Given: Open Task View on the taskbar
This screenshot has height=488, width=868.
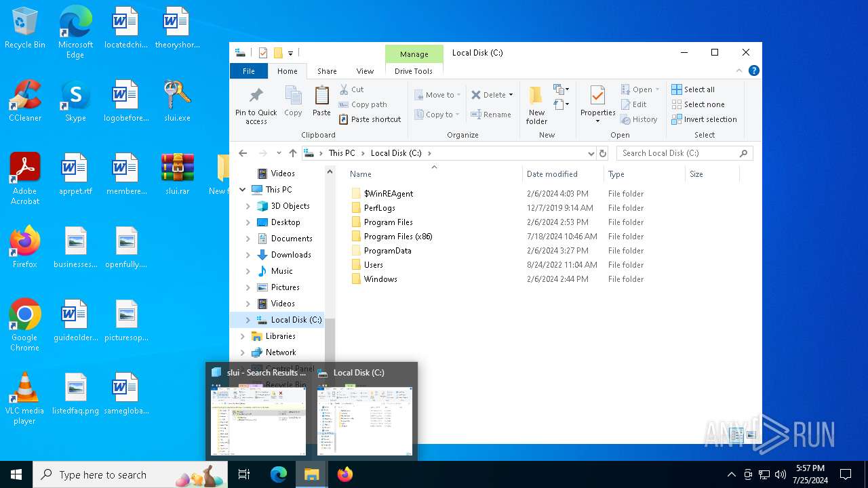Looking at the screenshot, I should pos(244,474).
